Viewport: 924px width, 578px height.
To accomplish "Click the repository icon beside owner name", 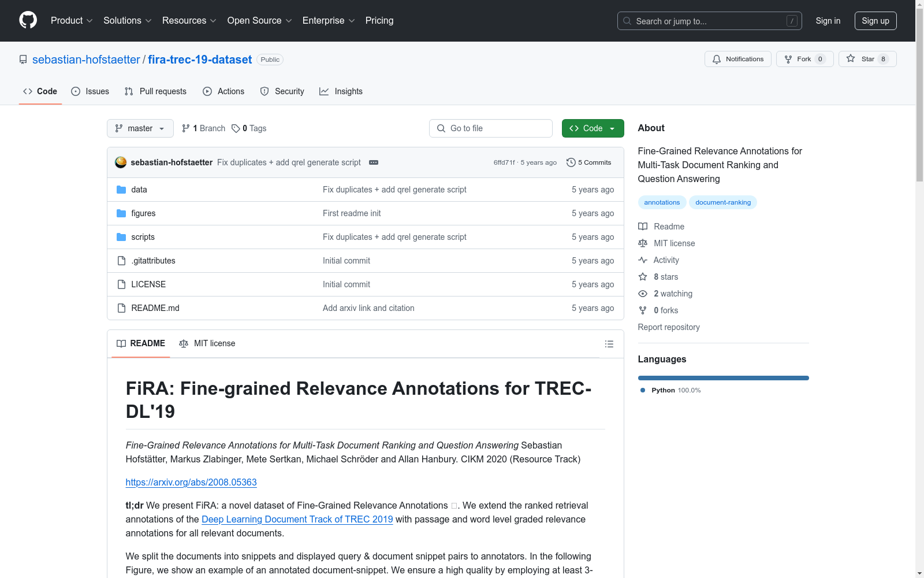I will 23,60.
